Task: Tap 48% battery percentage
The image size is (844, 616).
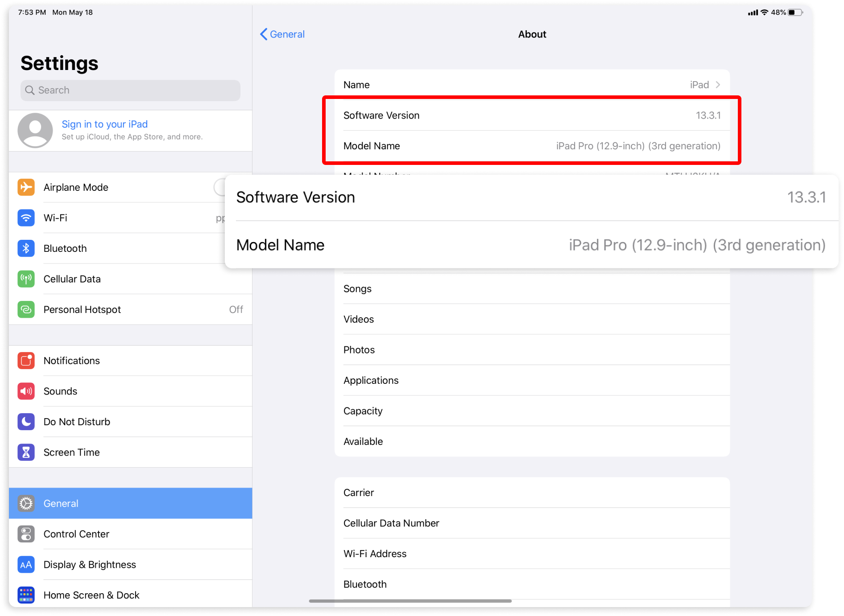Action: [778, 12]
